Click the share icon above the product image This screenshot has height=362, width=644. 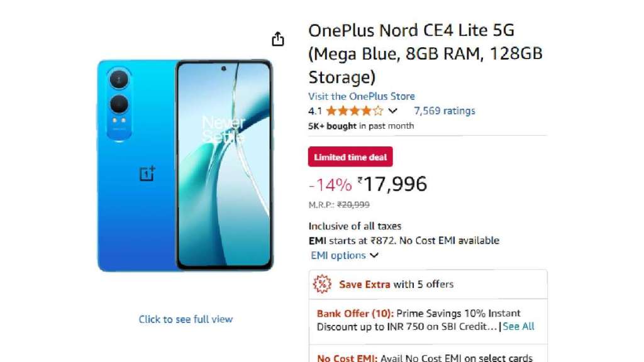277,40
